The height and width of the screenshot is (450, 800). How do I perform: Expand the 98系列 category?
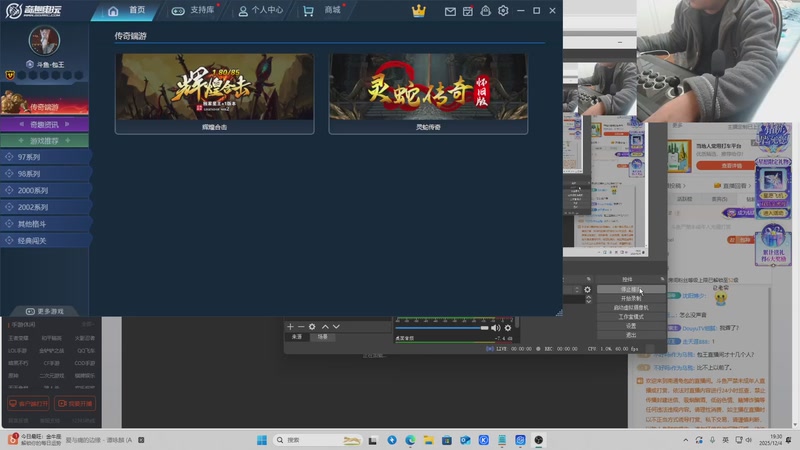pos(45,174)
